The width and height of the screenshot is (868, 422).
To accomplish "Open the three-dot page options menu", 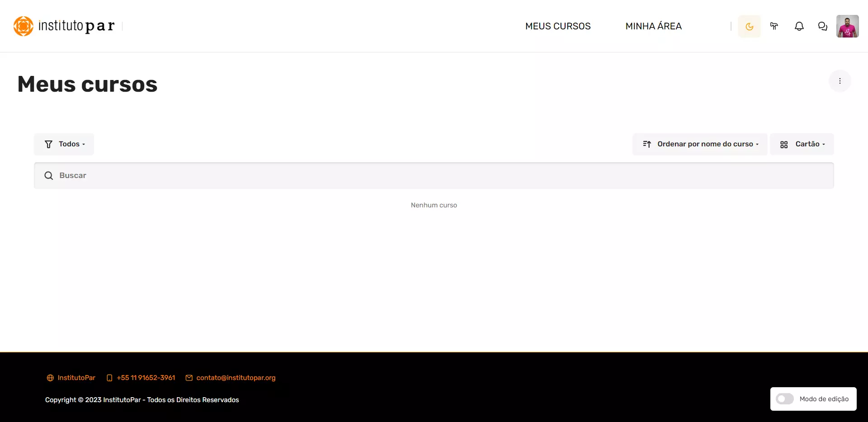I will (840, 81).
